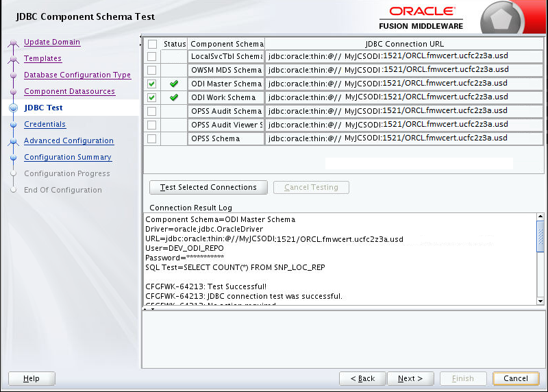This screenshot has width=548, height=392.
Task: Click the Cancel button
Action: (x=516, y=378)
